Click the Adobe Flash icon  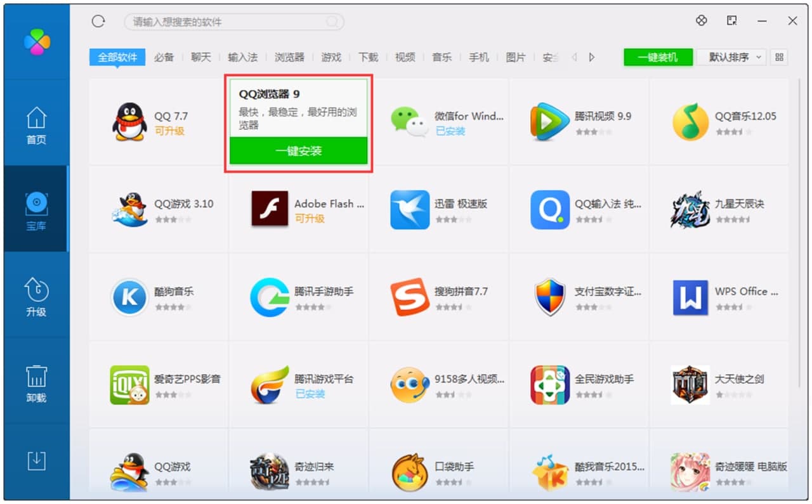[270, 209]
